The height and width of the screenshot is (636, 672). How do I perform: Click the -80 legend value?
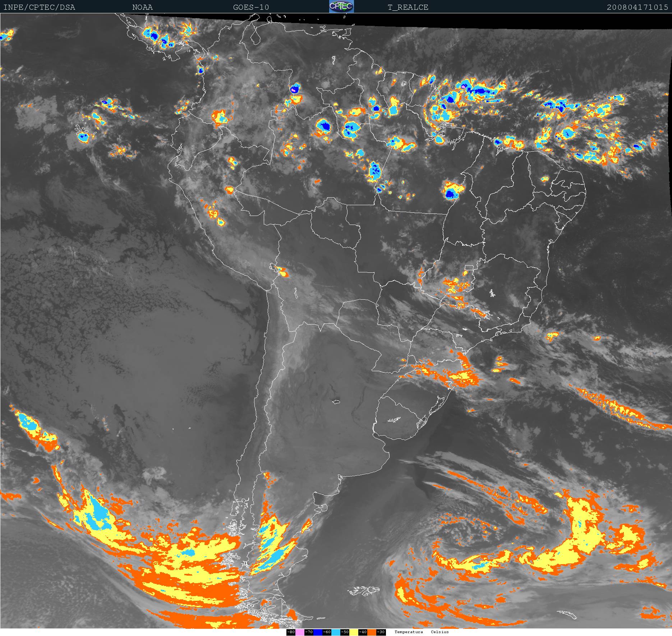291,632
